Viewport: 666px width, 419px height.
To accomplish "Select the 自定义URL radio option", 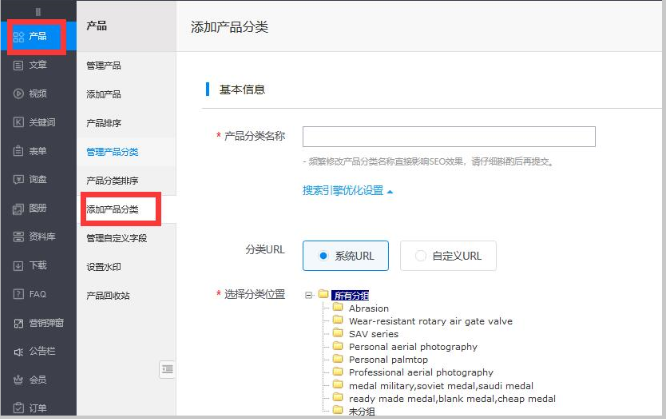I will point(420,256).
